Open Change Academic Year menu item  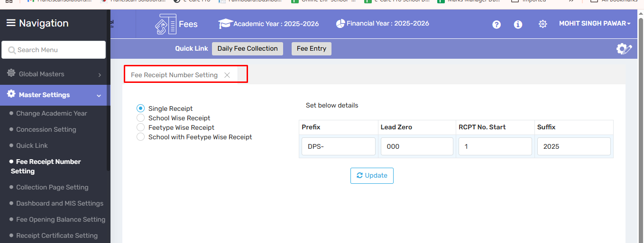(52, 113)
